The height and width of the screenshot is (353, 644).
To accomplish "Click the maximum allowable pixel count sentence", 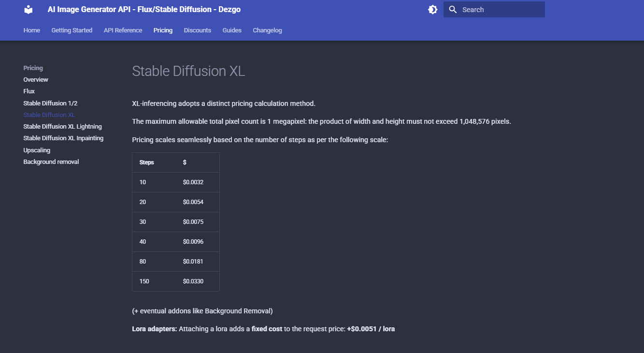I will (321, 121).
